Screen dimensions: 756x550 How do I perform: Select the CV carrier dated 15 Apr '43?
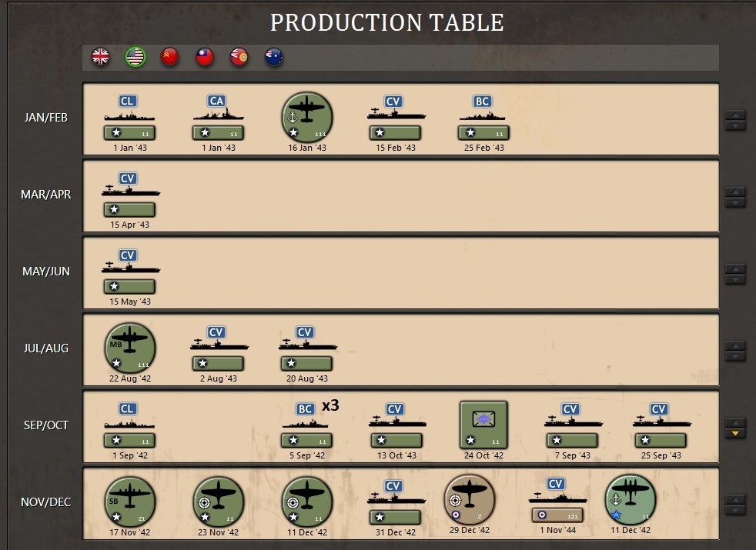click(x=129, y=192)
